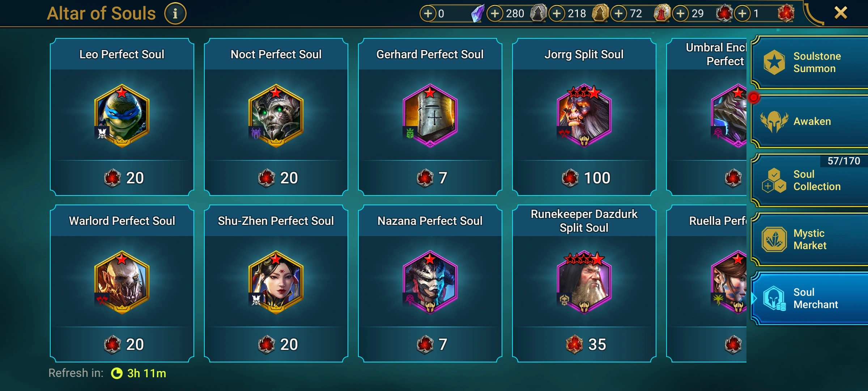Tap plus beside soul coin count 29

click(x=681, y=14)
